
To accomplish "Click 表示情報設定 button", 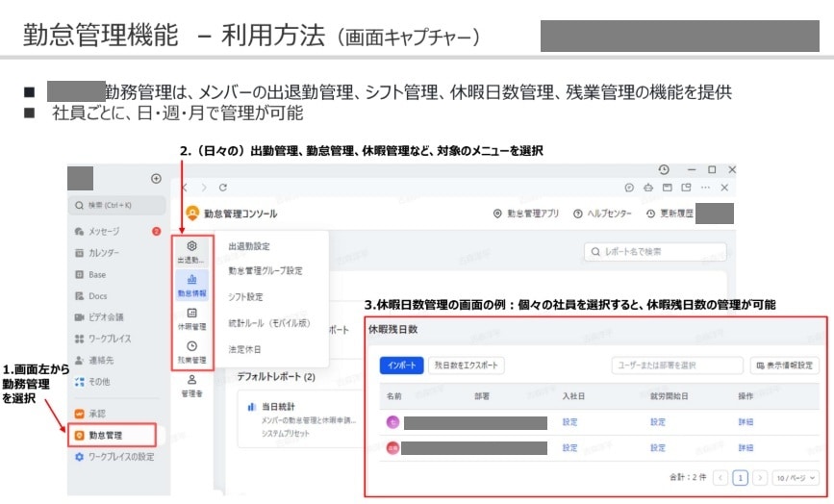I will click(x=785, y=365).
